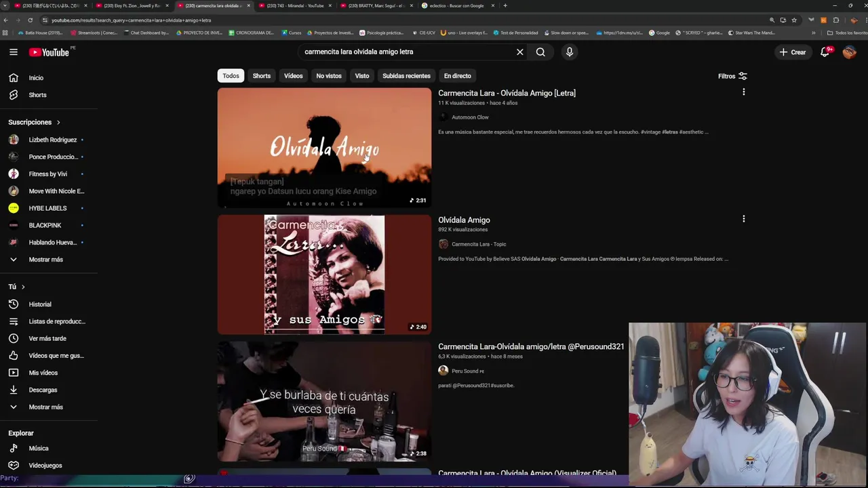Image resolution: width=868 pixels, height=488 pixels.
Task: Open the Test de Personalidad bookmark
Action: tap(515, 33)
